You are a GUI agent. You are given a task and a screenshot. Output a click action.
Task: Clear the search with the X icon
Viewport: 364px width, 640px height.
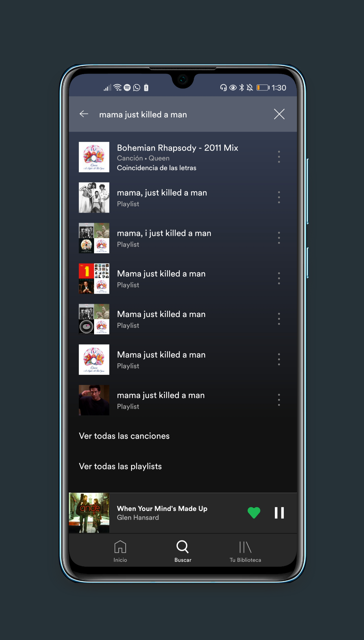[279, 114]
